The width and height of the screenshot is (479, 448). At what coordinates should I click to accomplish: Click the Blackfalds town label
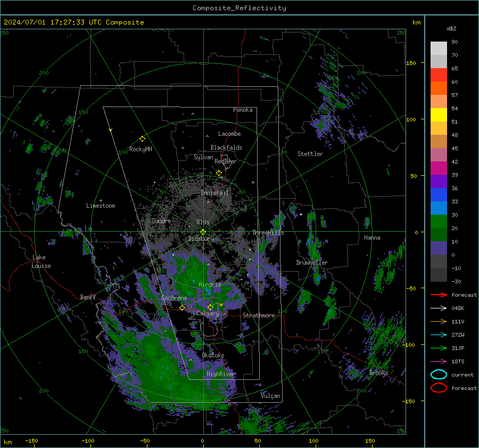pyautogui.click(x=226, y=148)
